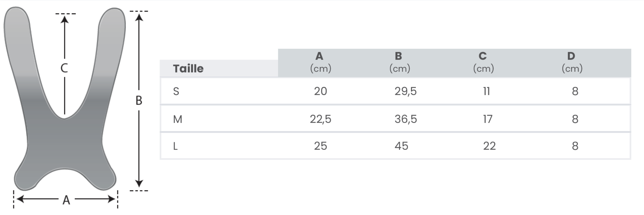Viewport: 644px width, 215px height.
Task: Click the 11 value in row S
Action: 486,91
